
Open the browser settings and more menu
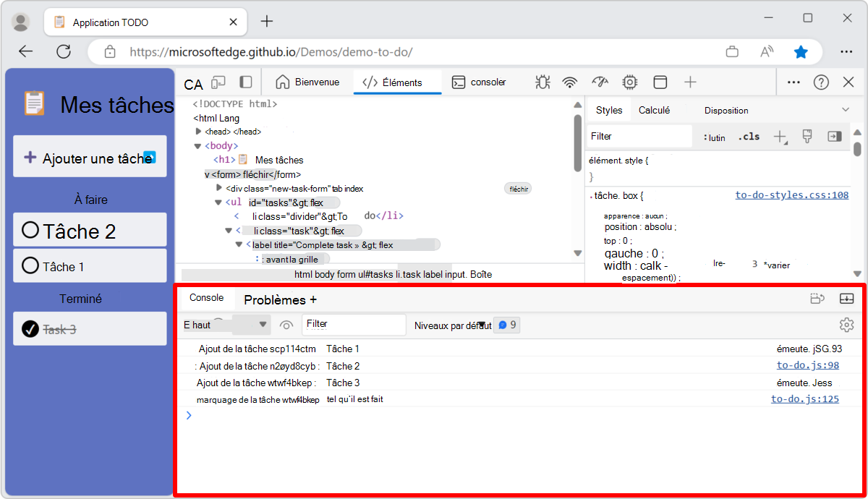846,52
